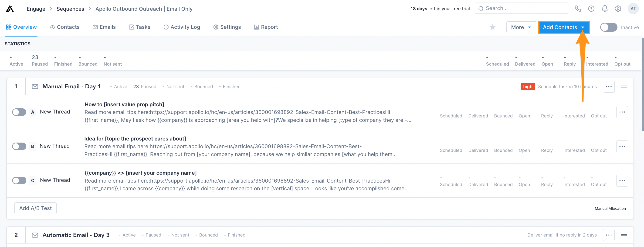Click the envelope icon for Manual Email step
The image size is (644, 247).
(x=35, y=87)
